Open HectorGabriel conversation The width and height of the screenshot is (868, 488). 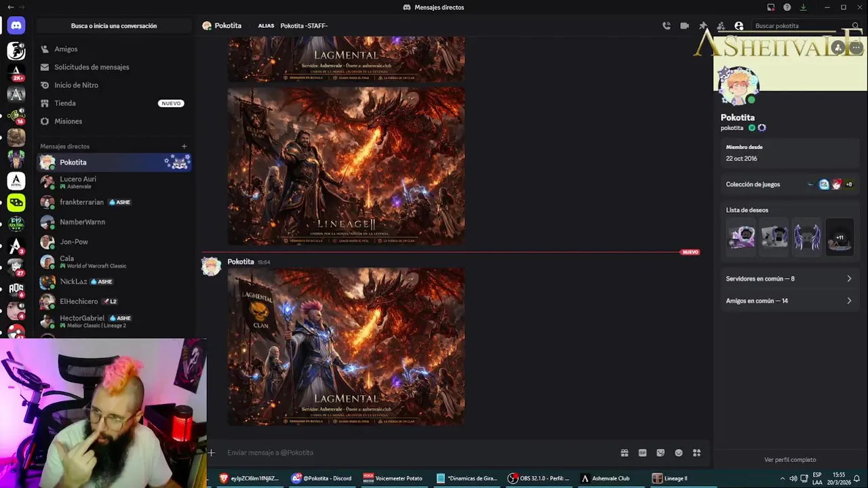pos(114,321)
